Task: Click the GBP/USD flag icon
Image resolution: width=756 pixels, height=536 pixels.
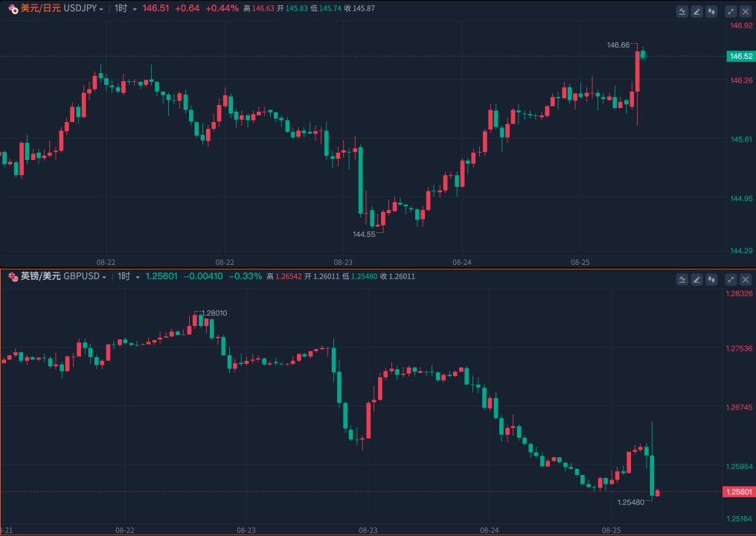Action: coord(13,276)
